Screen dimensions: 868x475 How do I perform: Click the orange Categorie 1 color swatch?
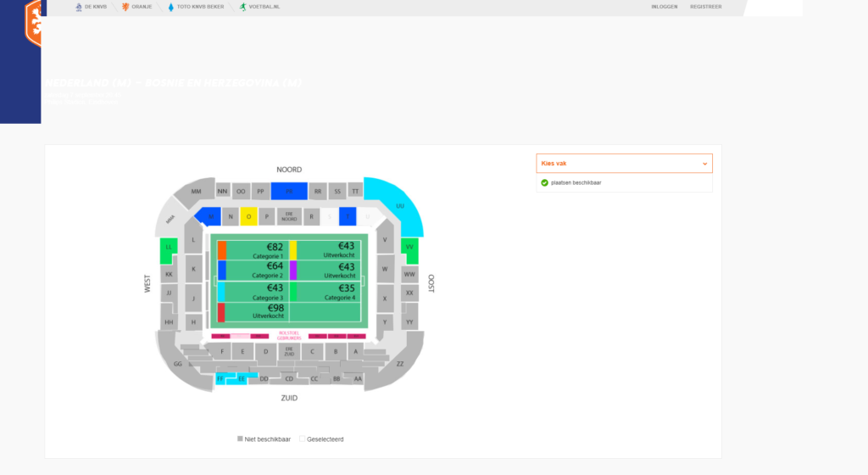pos(222,250)
